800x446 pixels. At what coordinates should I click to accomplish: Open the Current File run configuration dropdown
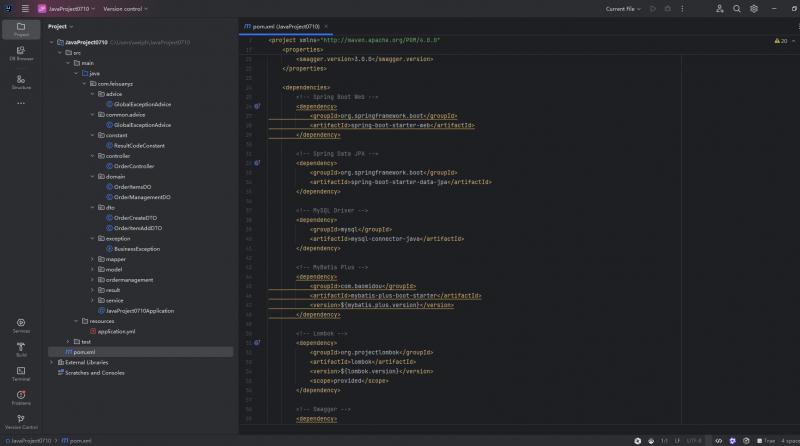click(x=623, y=9)
